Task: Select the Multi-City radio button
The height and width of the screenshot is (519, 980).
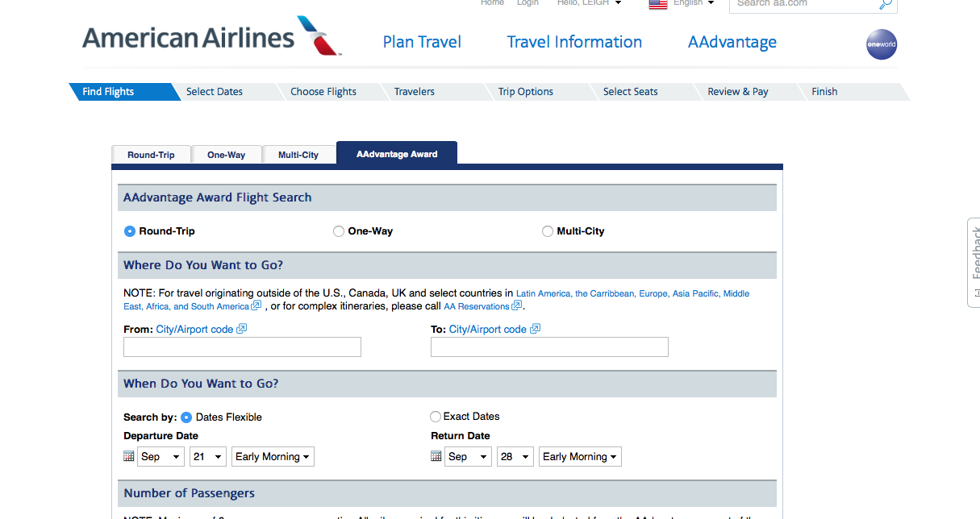Action: 548,231
